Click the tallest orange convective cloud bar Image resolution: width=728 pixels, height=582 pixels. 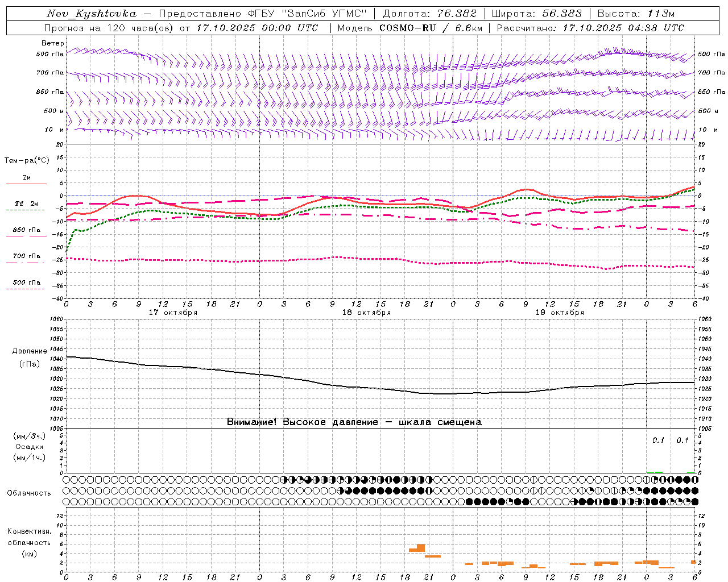pos(421,548)
